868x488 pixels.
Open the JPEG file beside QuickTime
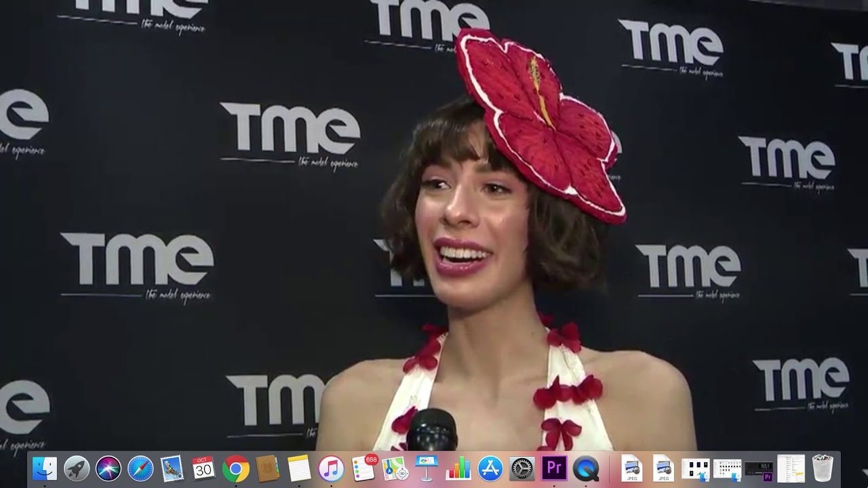click(632, 468)
